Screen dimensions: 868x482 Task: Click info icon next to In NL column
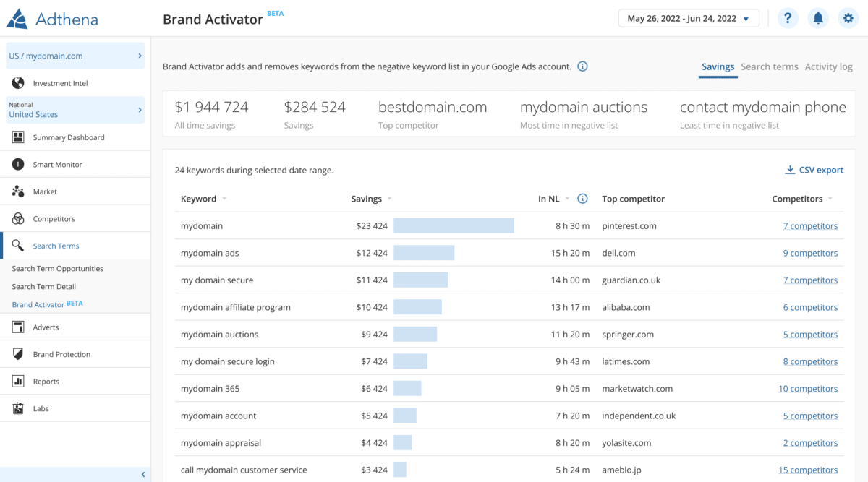coord(582,199)
